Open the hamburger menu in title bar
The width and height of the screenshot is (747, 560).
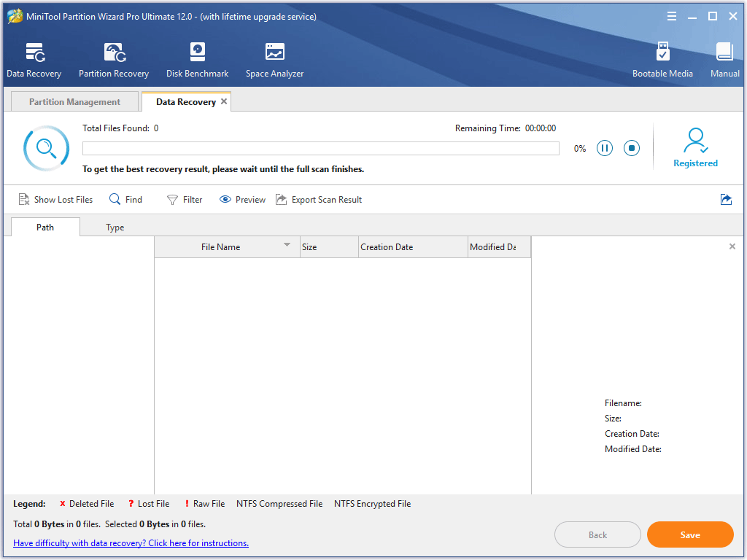(672, 17)
